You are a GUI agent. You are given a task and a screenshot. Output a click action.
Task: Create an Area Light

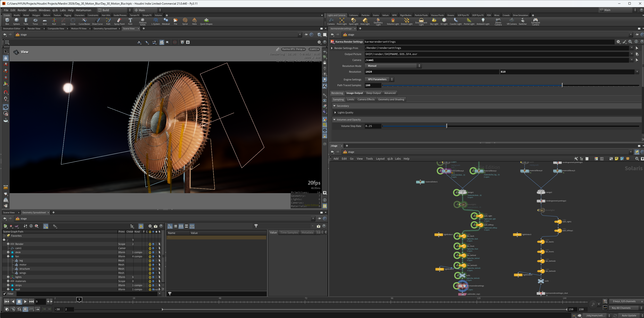365,21
